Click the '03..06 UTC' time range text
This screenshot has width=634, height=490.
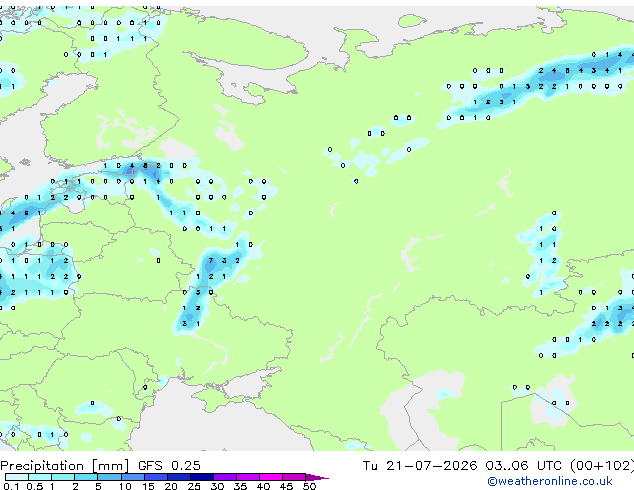(x=524, y=465)
